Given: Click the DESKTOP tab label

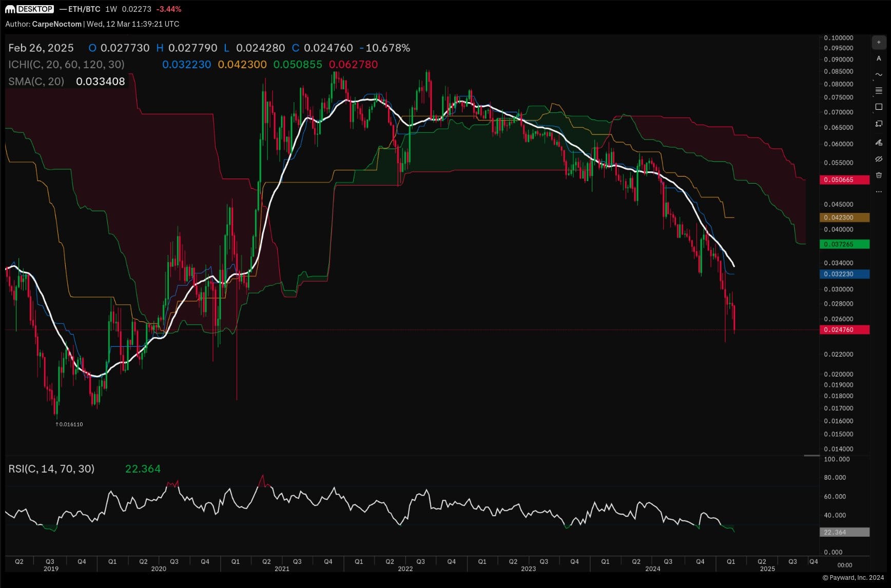Looking at the screenshot, I should (x=34, y=8).
